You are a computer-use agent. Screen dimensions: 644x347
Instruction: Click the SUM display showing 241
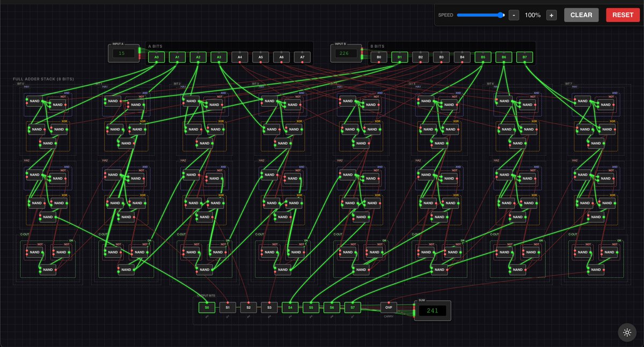tap(433, 311)
